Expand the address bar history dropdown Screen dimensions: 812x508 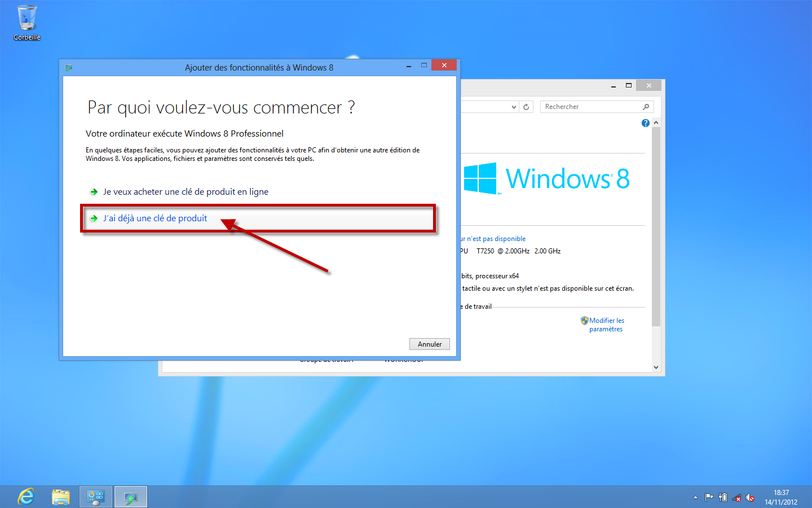pyautogui.click(x=514, y=107)
